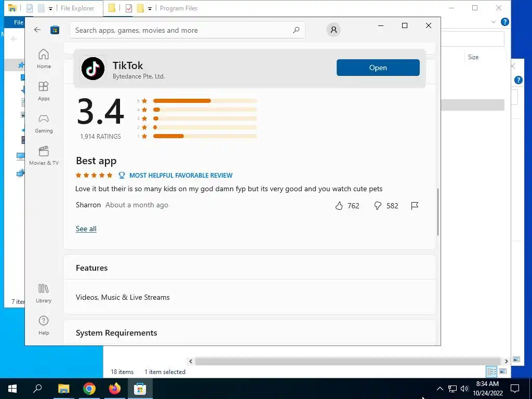Open Movies & TV section

point(44,155)
